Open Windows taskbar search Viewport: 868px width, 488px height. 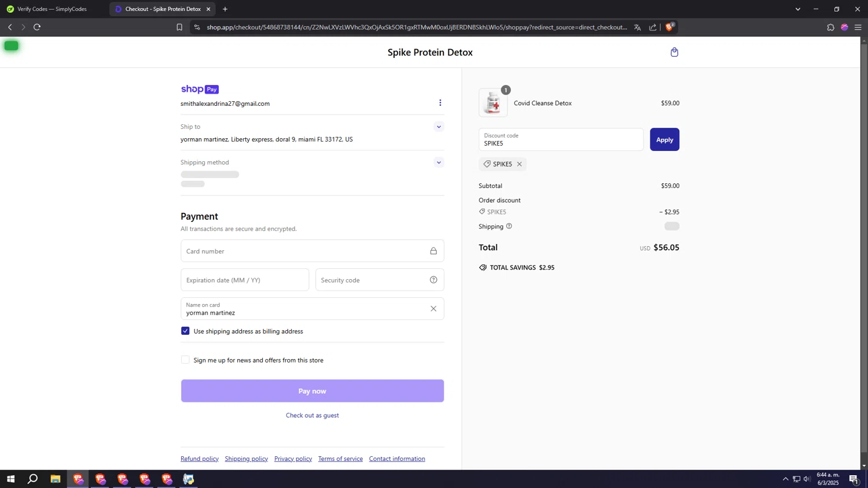(x=33, y=479)
